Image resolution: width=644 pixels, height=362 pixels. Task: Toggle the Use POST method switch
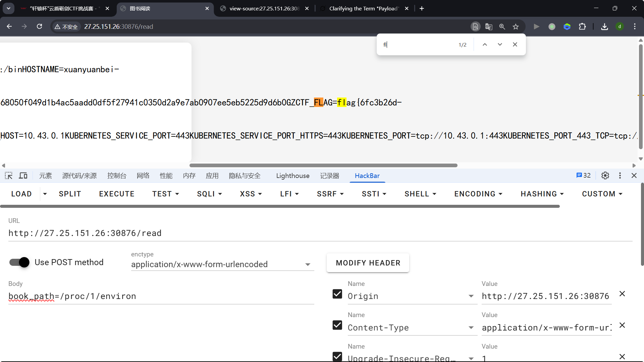coord(19,262)
